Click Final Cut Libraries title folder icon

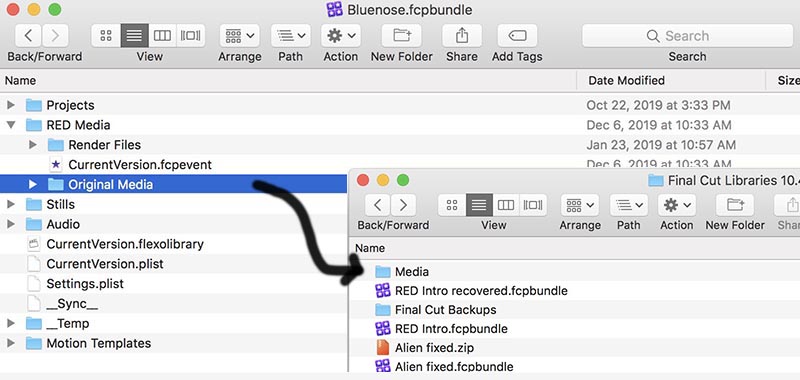[656, 180]
